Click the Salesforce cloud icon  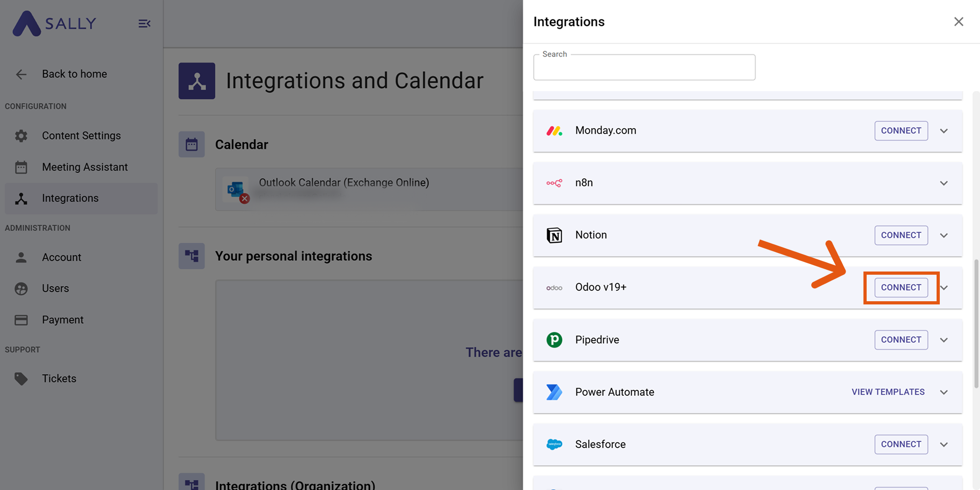point(554,444)
